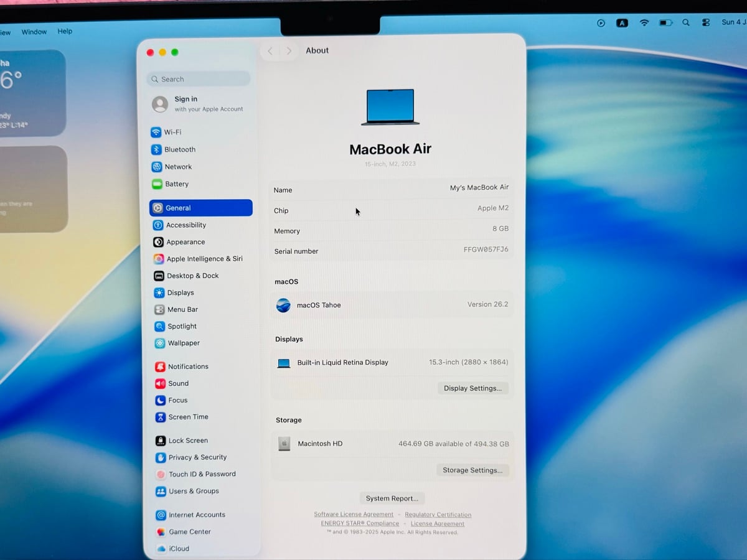Image resolution: width=747 pixels, height=560 pixels.
Task: Open Control Center from menu bar
Action: tap(705, 22)
